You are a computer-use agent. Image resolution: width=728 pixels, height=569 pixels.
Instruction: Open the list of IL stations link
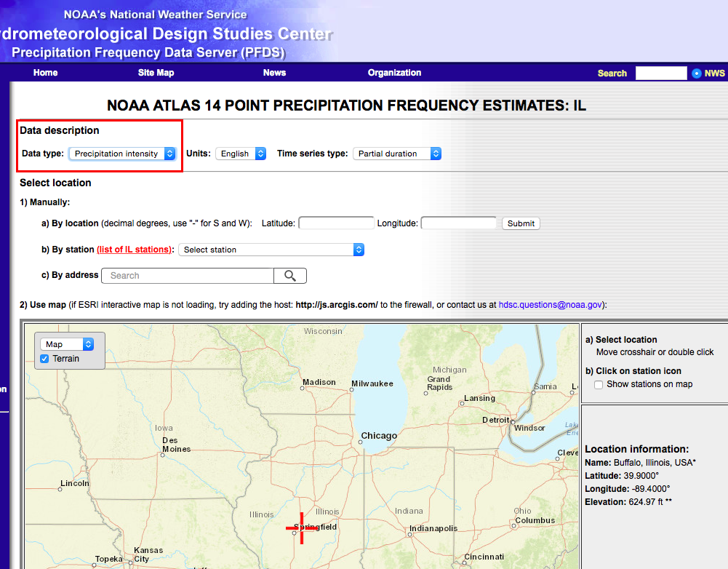[x=135, y=250]
